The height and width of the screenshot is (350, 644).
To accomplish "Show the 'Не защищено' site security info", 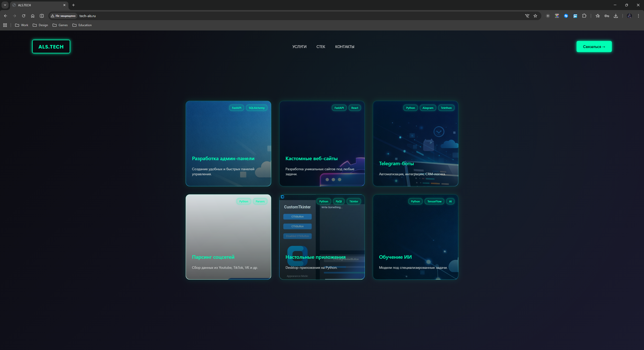I will (x=63, y=16).
